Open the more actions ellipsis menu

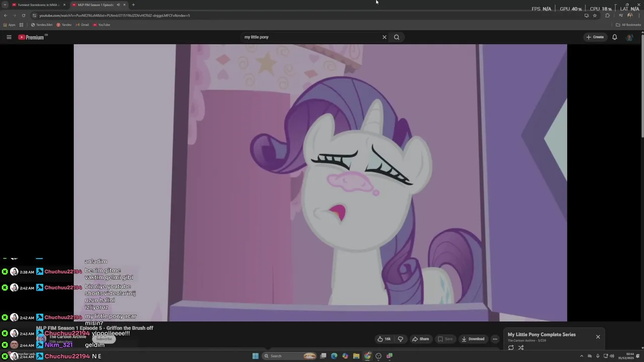coord(495,339)
